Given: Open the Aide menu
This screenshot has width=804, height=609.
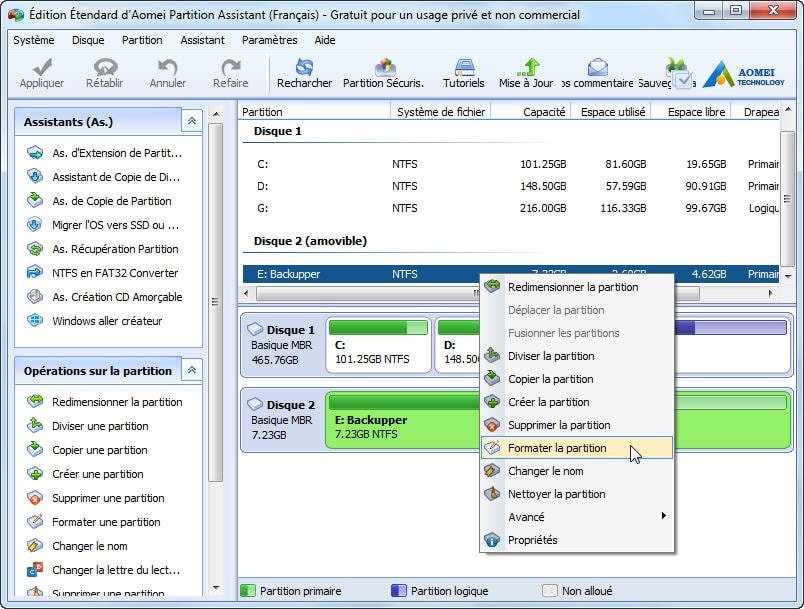Looking at the screenshot, I should click(x=325, y=40).
